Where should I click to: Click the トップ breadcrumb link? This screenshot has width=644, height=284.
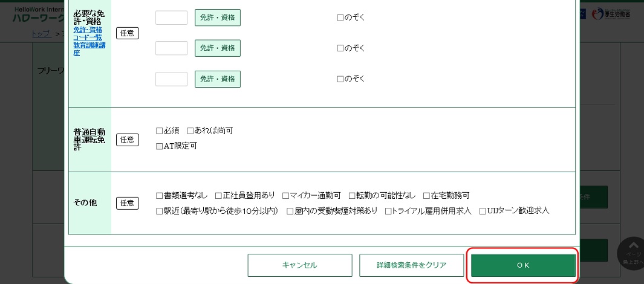coord(42,34)
